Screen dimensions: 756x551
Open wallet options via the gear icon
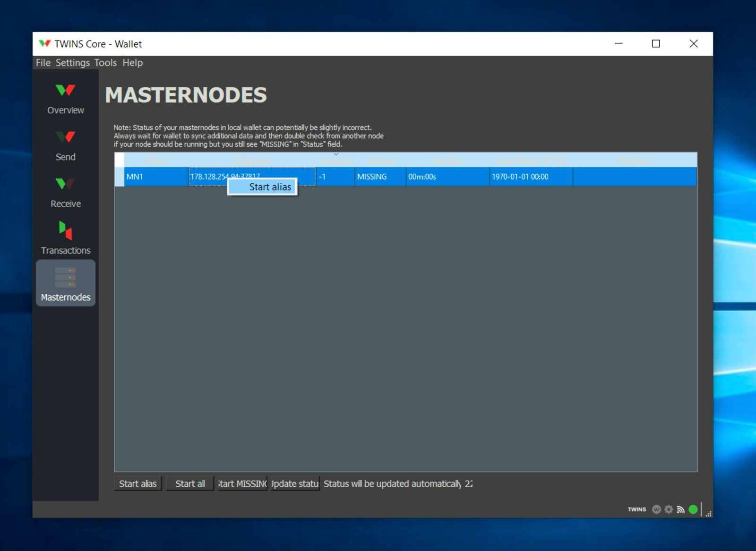coord(668,509)
